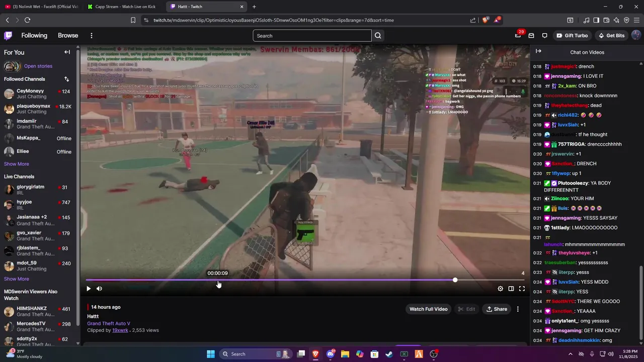Enter fullscreen video mode

point(522,289)
